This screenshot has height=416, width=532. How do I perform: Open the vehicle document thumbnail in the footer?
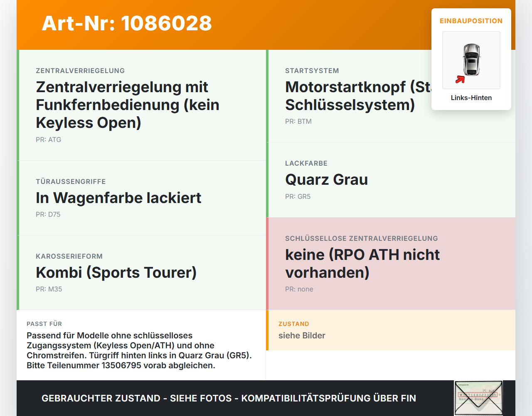click(478, 398)
